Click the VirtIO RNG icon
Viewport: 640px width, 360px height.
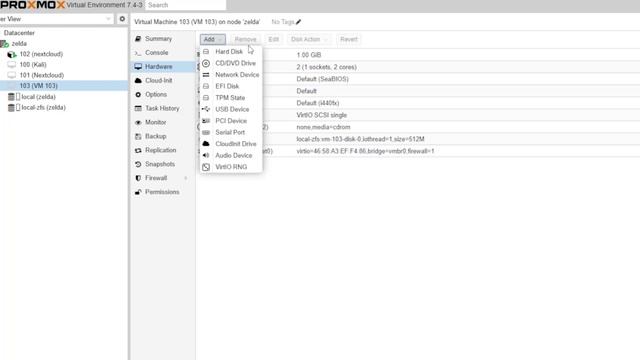pos(206,167)
